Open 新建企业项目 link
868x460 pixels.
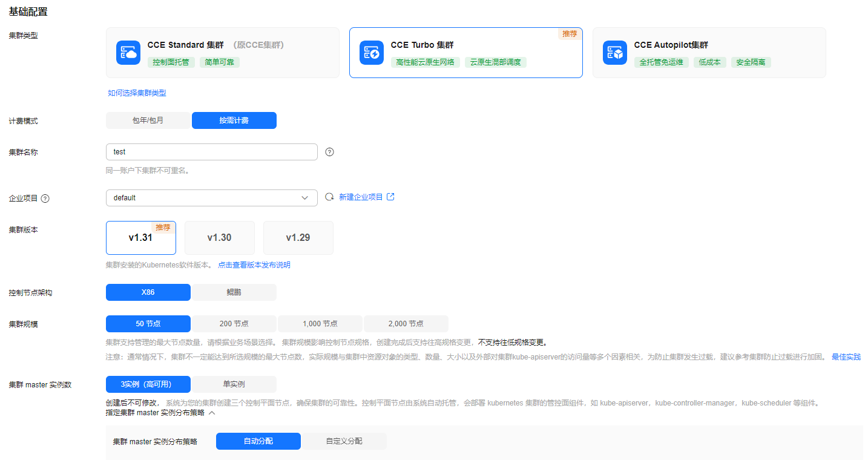coord(361,197)
